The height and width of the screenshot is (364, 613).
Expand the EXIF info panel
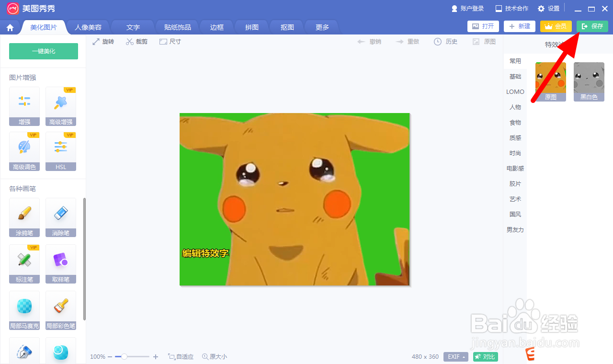pyautogui.click(x=455, y=357)
